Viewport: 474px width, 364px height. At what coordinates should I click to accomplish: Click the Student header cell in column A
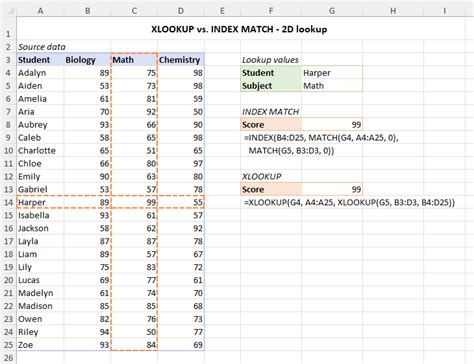(x=40, y=60)
